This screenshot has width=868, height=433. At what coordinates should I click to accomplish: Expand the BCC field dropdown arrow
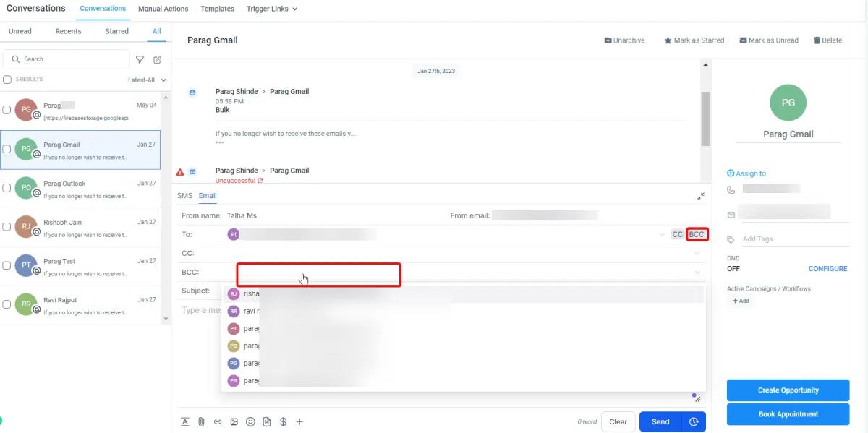(697, 273)
